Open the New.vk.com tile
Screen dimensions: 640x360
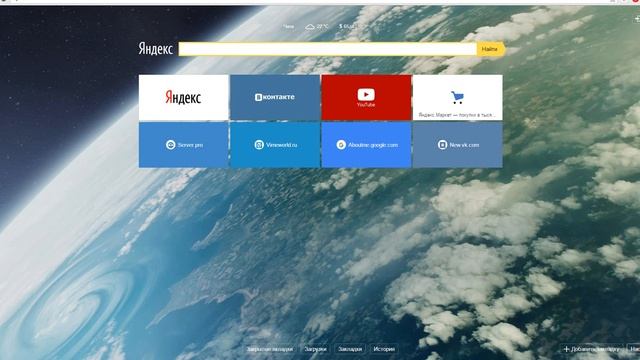pos(458,145)
